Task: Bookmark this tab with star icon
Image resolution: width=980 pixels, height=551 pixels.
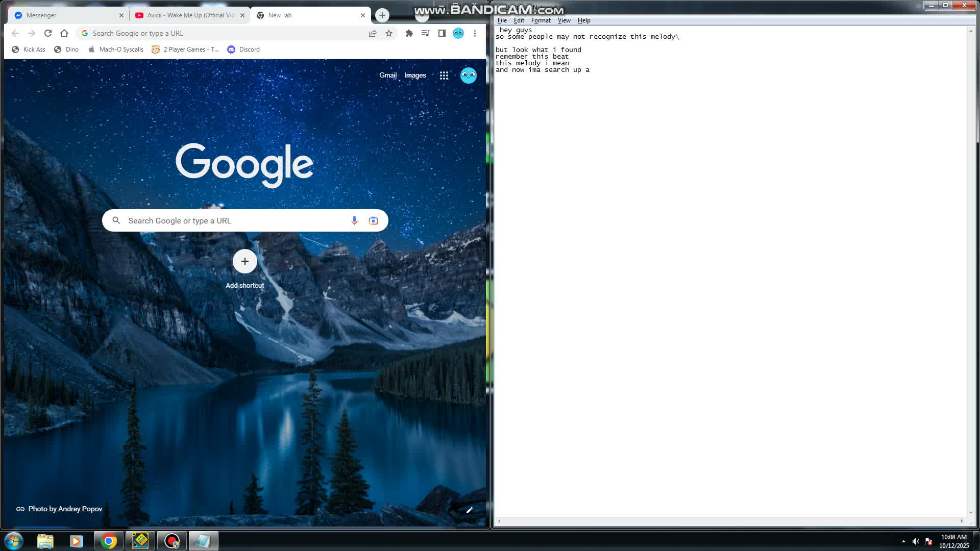Action: pos(389,33)
